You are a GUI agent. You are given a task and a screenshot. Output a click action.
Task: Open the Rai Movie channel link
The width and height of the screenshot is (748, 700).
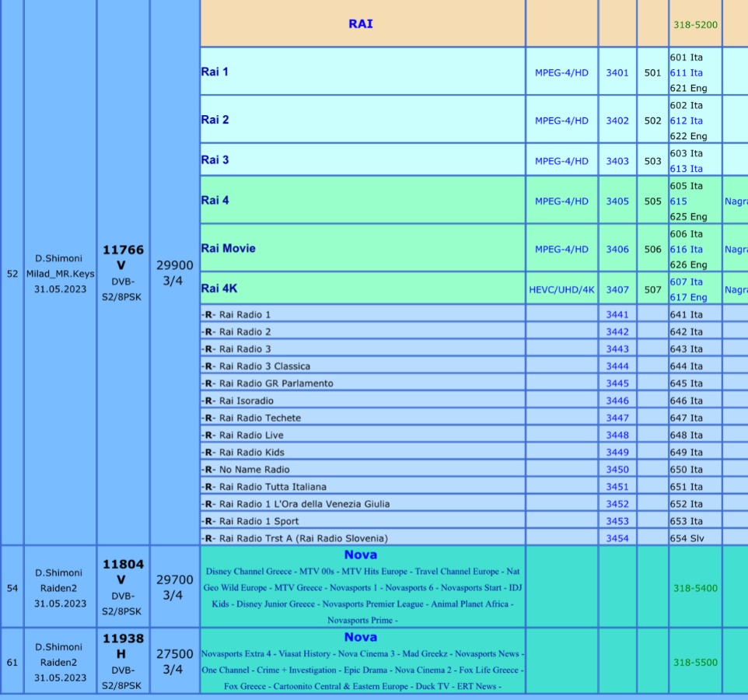pyautogui.click(x=228, y=248)
